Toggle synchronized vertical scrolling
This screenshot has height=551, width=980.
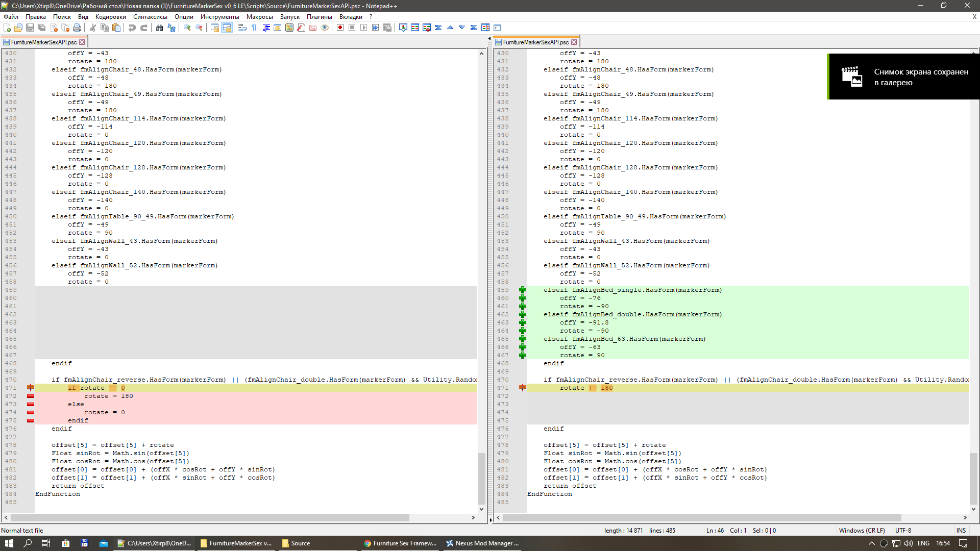[x=215, y=28]
